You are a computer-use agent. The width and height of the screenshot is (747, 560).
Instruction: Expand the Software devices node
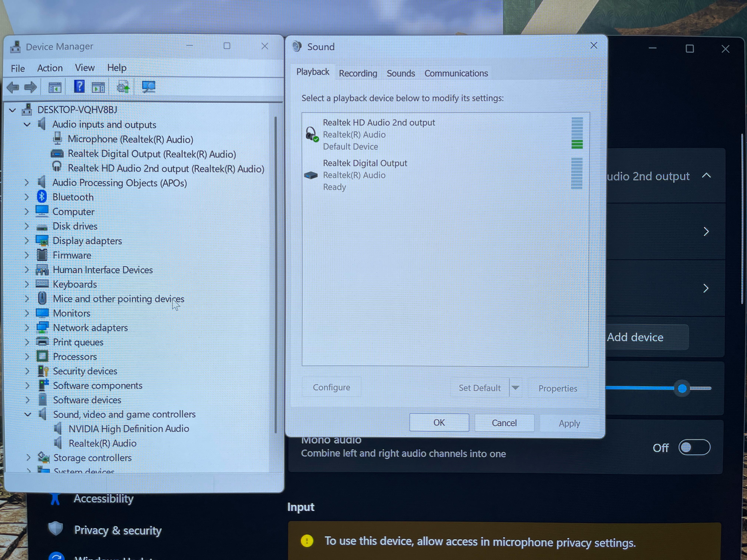[27, 400]
